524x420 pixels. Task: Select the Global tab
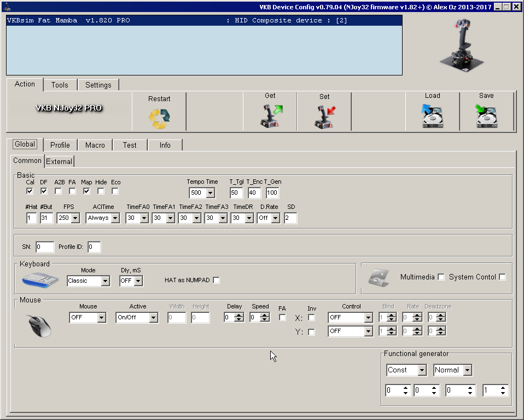click(x=25, y=144)
